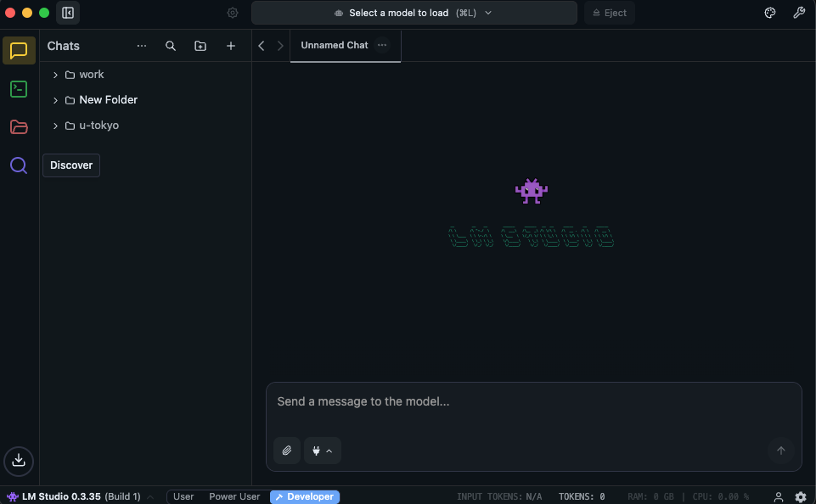816x504 pixels.
Task: Expand the work folder chevron
Action: pyautogui.click(x=55, y=75)
